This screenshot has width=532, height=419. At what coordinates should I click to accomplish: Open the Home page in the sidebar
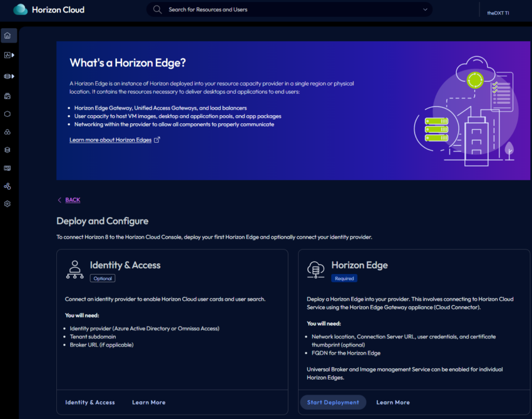click(x=8, y=36)
